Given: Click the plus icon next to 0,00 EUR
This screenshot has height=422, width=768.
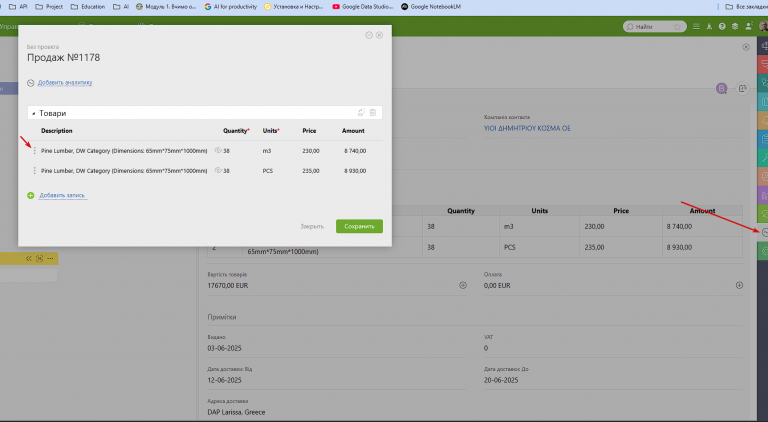Looking at the screenshot, I should click(740, 285).
